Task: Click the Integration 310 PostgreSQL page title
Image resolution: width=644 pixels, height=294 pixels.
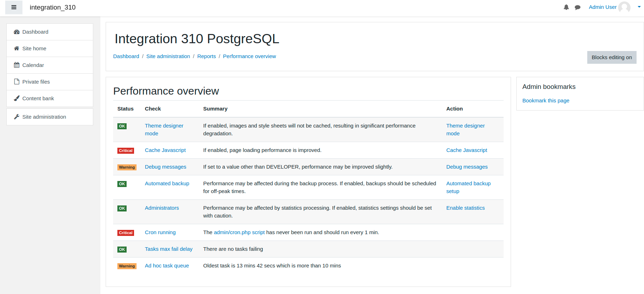Action: [x=197, y=39]
